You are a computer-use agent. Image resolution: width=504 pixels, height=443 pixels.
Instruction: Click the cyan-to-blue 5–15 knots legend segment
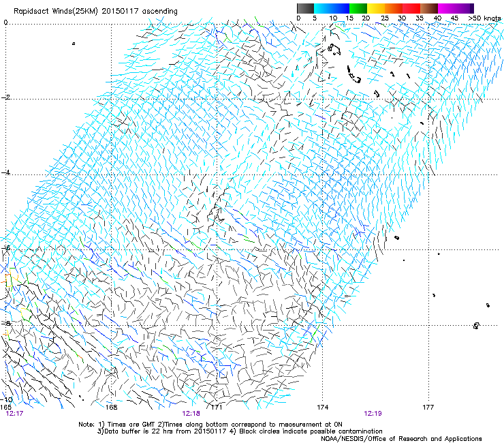(x=332, y=8)
